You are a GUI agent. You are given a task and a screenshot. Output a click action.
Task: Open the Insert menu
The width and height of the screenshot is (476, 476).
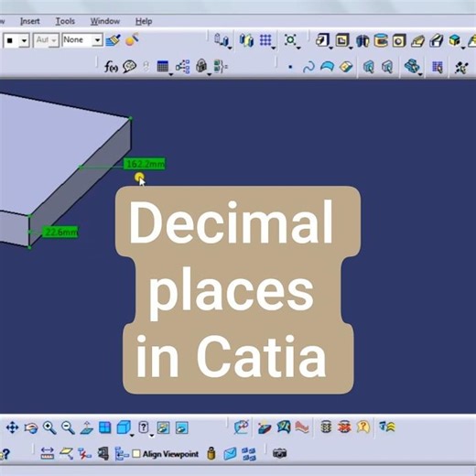pyautogui.click(x=30, y=21)
